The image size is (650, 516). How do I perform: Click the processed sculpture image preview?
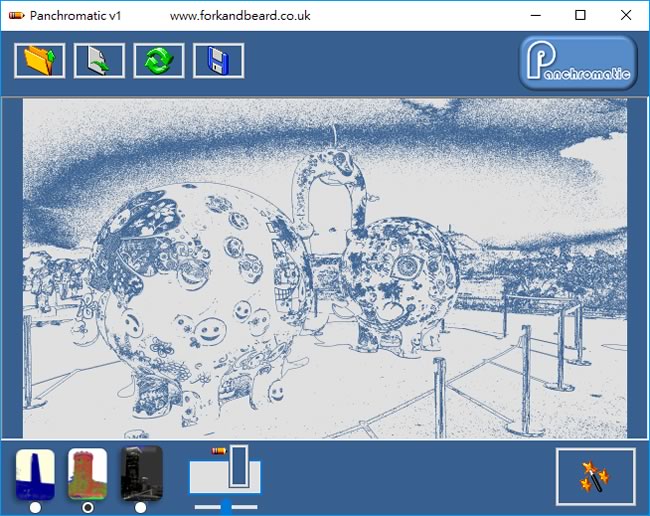coord(325,268)
